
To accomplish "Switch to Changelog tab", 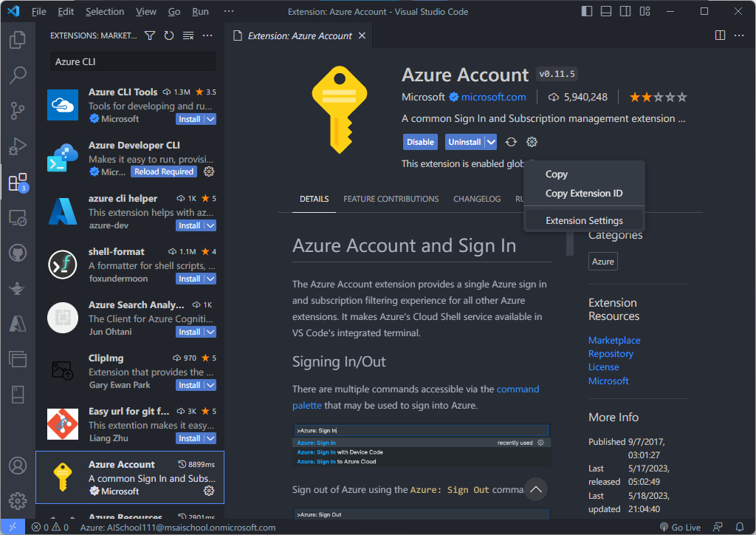I will (x=477, y=199).
